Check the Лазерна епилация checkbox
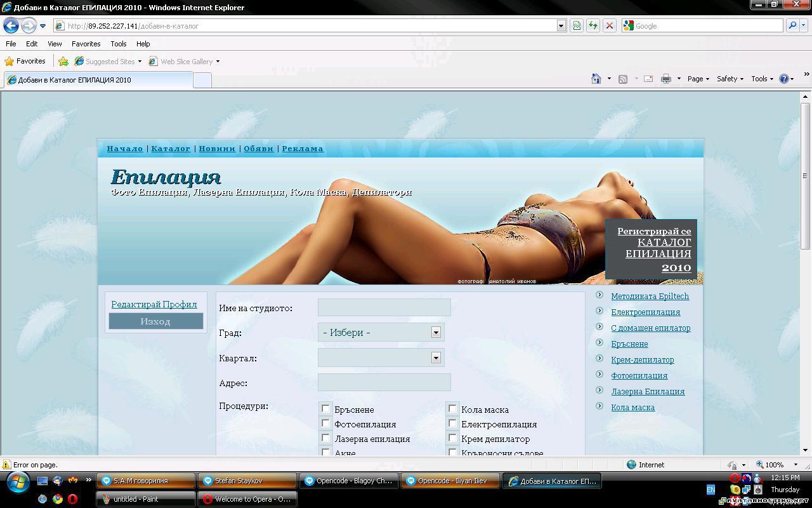 [x=325, y=438]
